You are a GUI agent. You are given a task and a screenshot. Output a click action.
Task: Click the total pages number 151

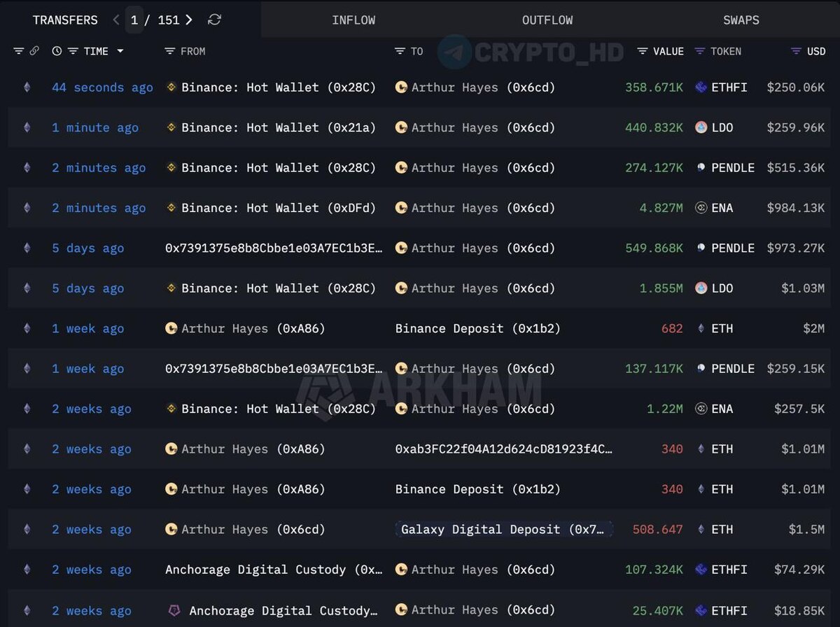(x=169, y=20)
